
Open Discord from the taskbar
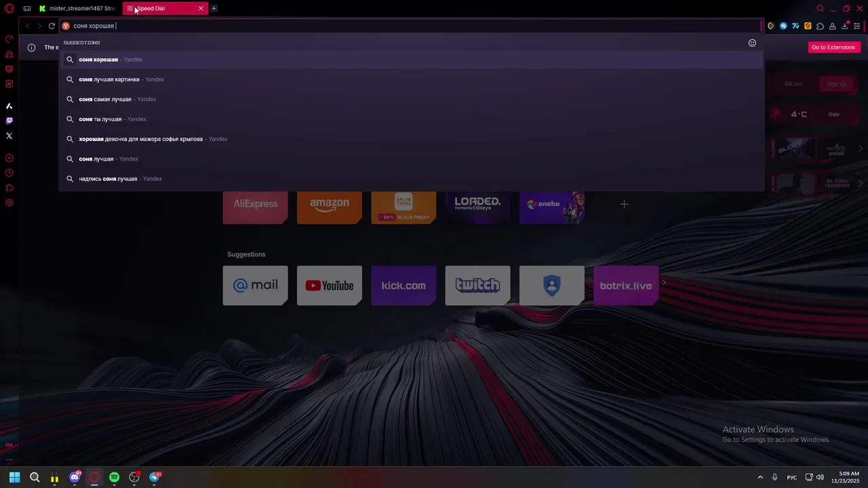pos(75,477)
